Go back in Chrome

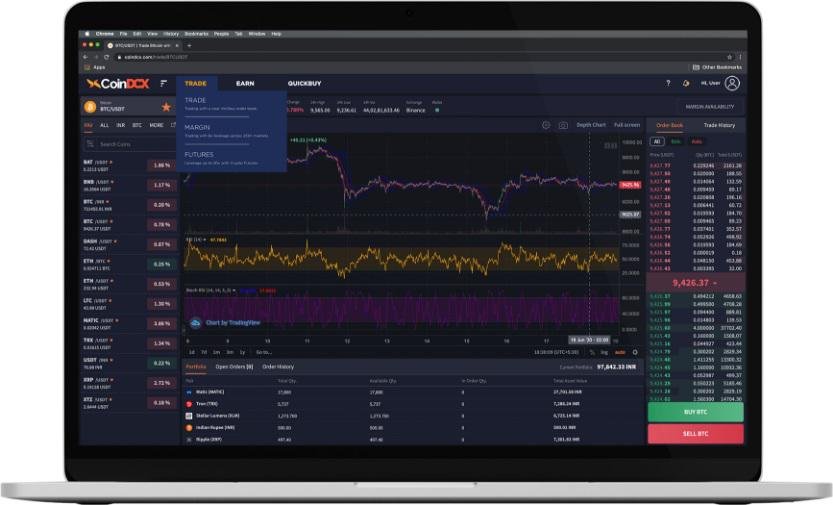[86, 57]
